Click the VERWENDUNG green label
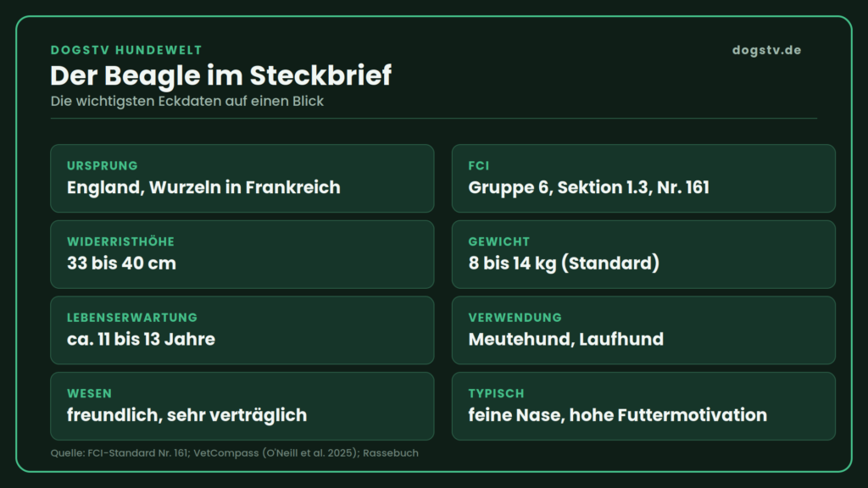Screen dimensions: 868x488 pos(515,317)
